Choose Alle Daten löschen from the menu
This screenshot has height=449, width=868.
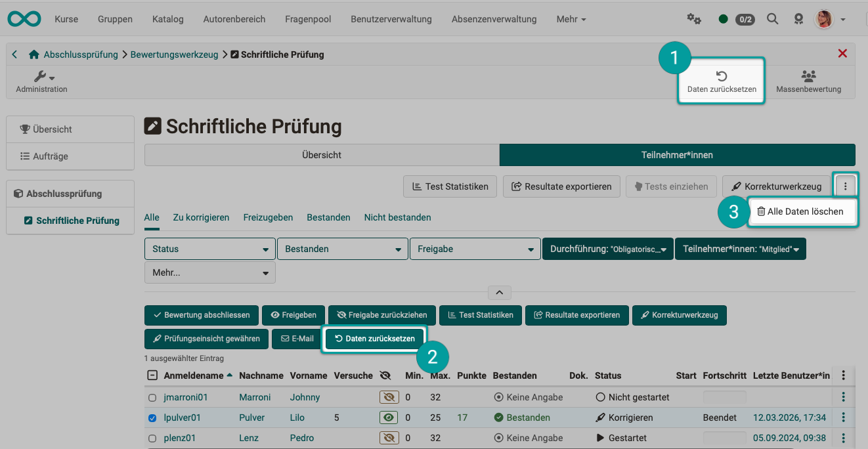[x=802, y=211]
